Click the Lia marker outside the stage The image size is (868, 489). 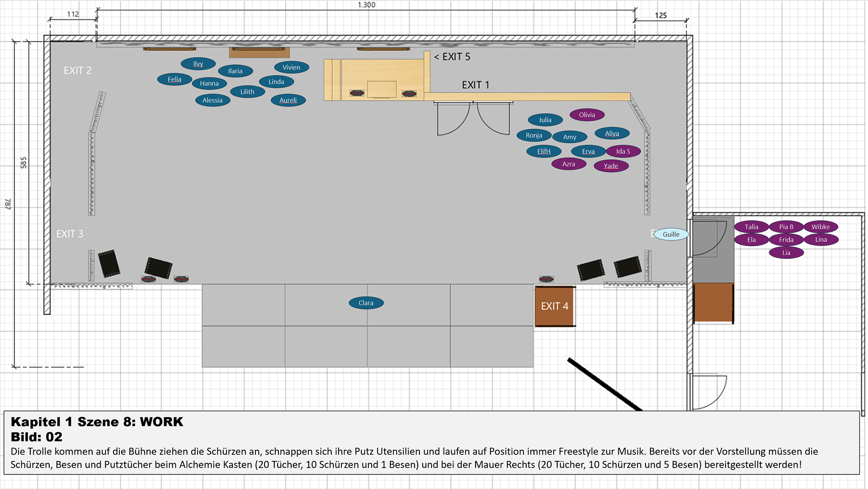786,253
